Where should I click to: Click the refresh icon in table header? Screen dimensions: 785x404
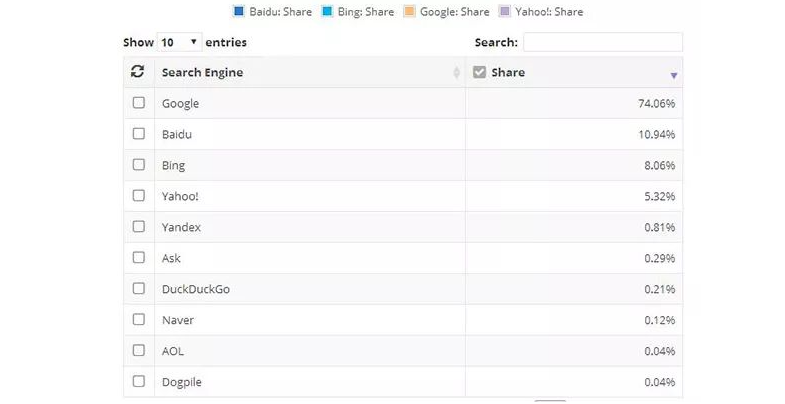[138, 72]
